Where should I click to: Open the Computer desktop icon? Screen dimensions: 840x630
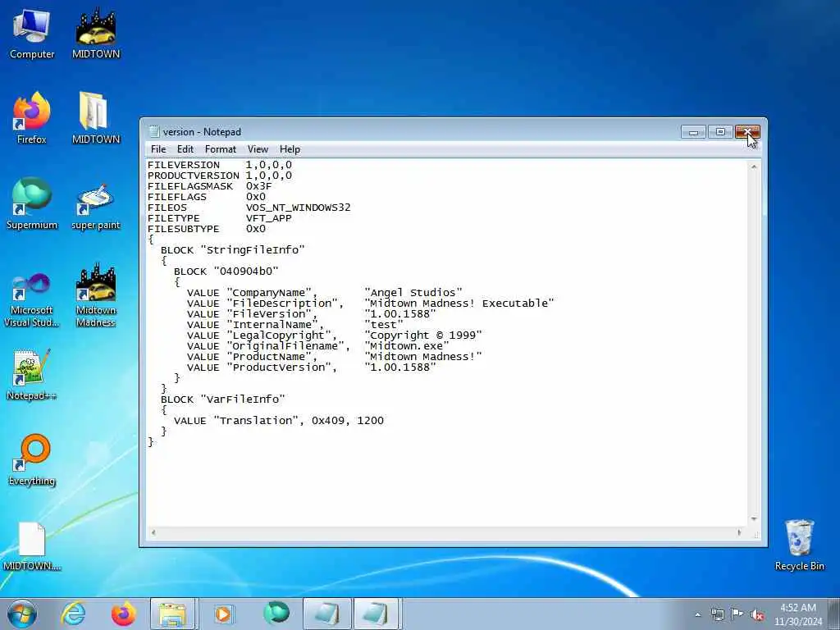tap(32, 33)
